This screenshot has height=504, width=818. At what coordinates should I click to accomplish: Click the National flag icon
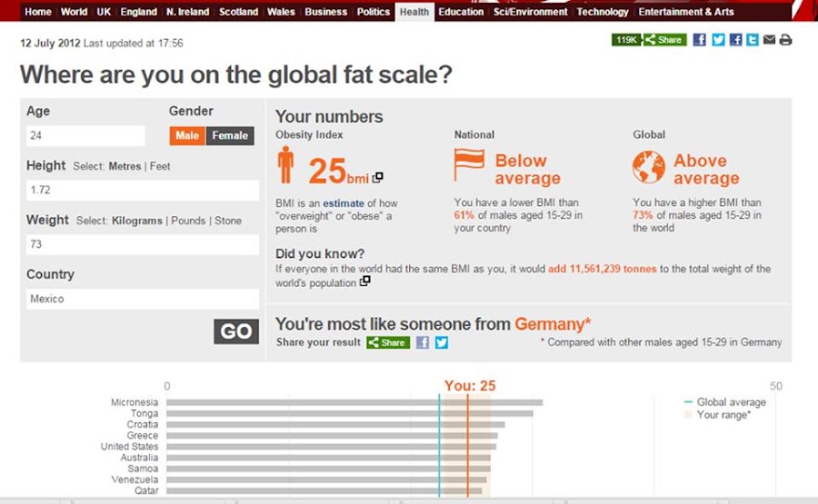pos(469,164)
